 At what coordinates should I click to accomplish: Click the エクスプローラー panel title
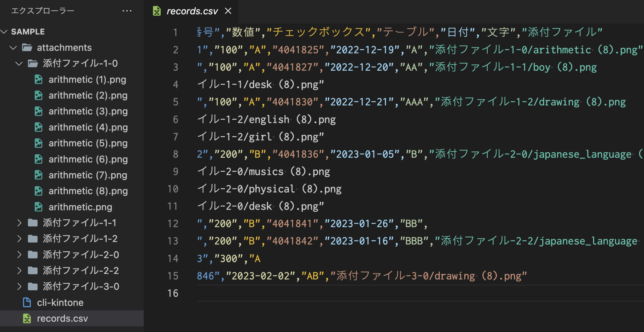pyautogui.click(x=42, y=10)
